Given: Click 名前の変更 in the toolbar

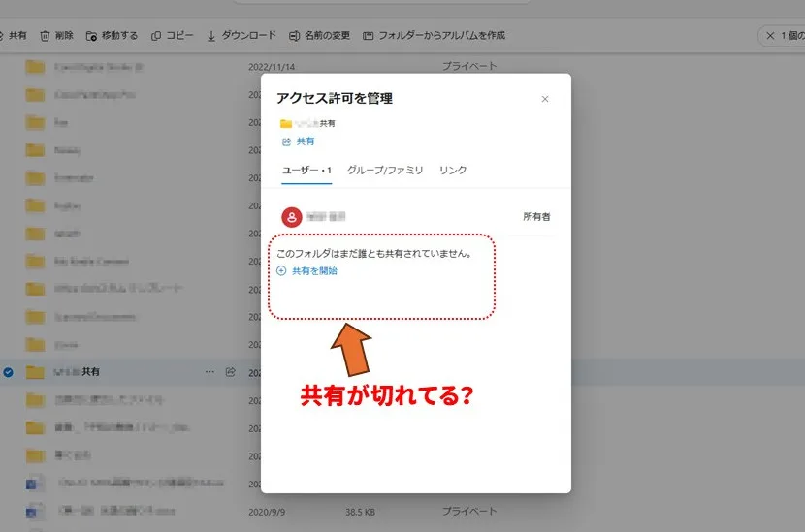Looking at the screenshot, I should point(319,36).
